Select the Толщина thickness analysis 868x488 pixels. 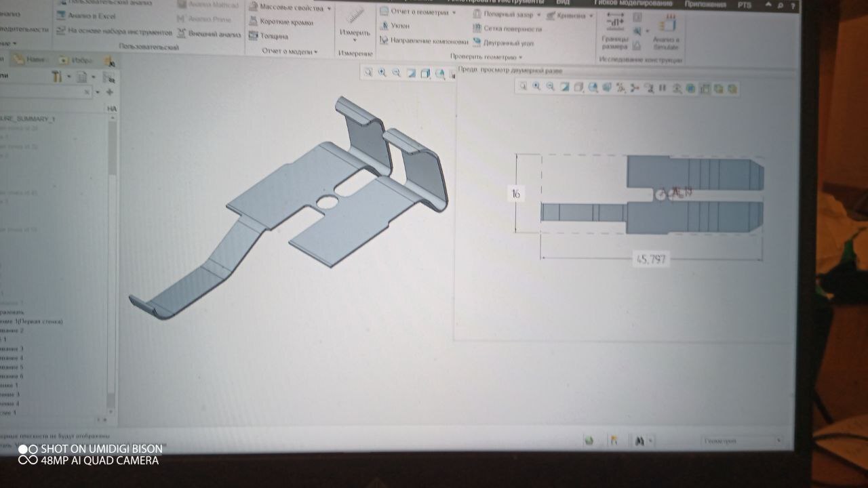click(x=269, y=36)
